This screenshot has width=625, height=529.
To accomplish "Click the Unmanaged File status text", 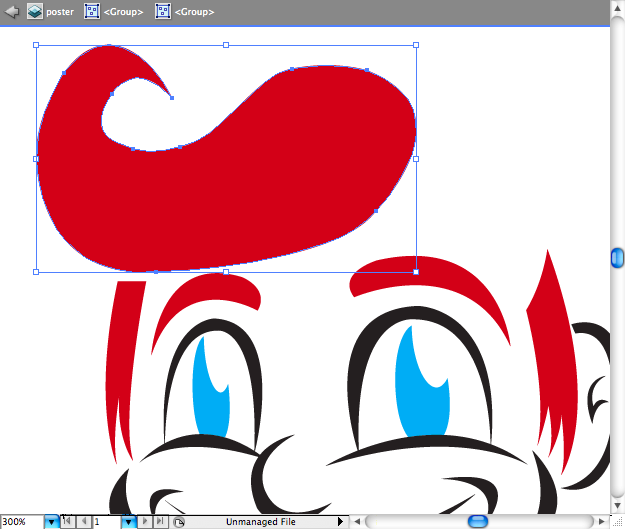I will [x=261, y=522].
